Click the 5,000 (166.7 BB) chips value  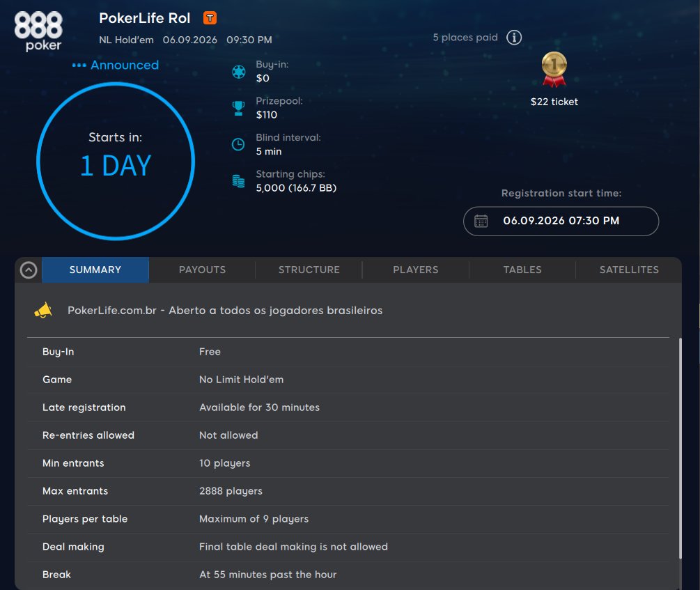tap(296, 188)
